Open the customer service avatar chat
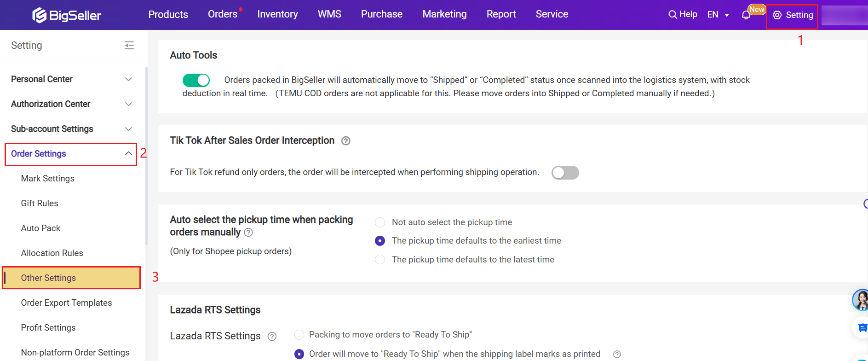Image resolution: width=868 pixels, height=361 pixels. 860,300
